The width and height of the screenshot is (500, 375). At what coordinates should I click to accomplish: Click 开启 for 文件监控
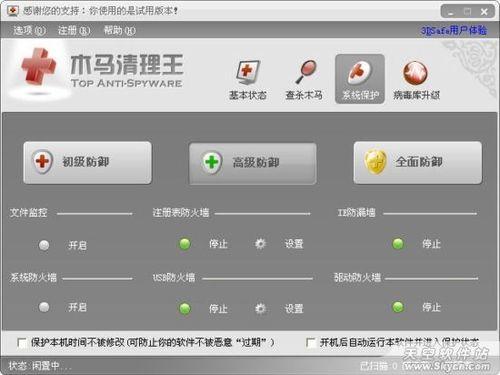pos(77,246)
